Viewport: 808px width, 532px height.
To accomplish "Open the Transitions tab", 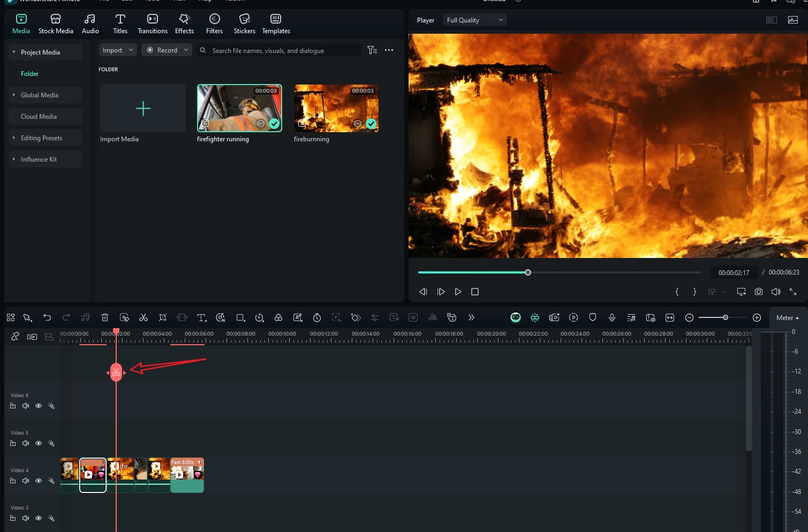I will (x=153, y=24).
